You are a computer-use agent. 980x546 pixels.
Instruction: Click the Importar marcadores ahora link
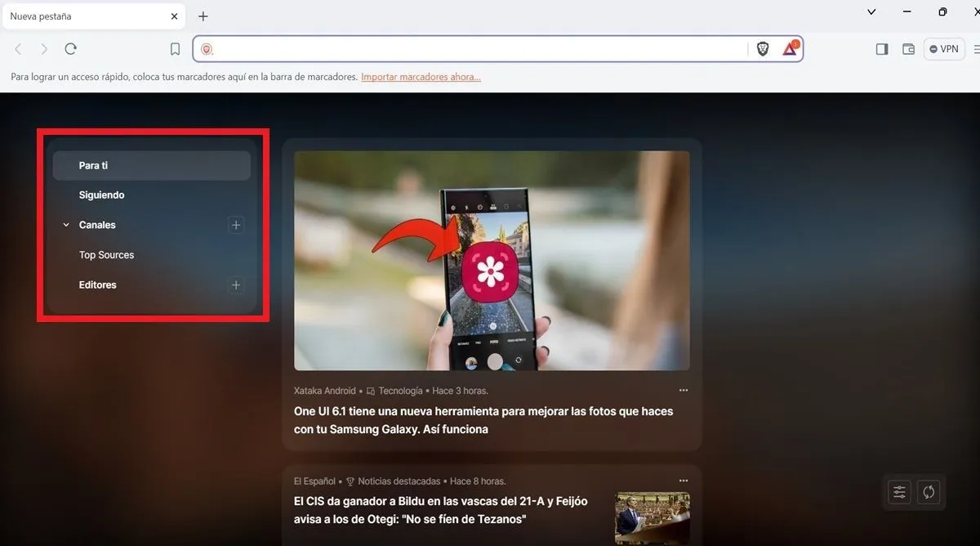pyautogui.click(x=421, y=77)
